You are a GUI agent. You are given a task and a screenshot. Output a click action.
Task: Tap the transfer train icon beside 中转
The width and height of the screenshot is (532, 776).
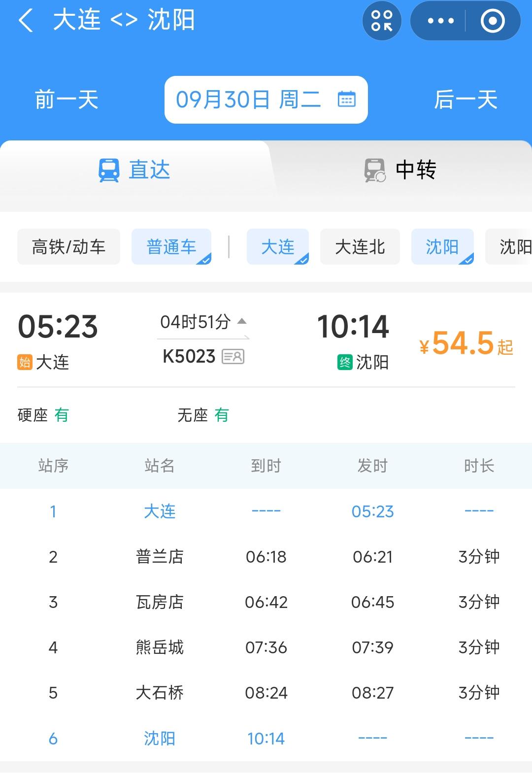[375, 170]
